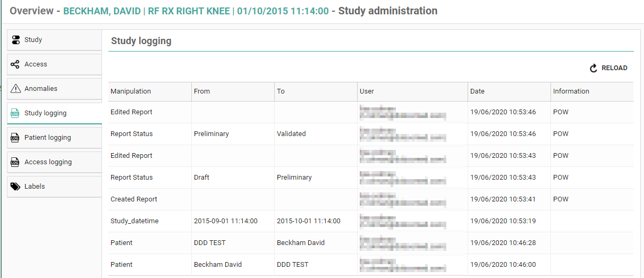Click the Anomalies warning triangle icon
The image size is (644, 278).
click(16, 89)
